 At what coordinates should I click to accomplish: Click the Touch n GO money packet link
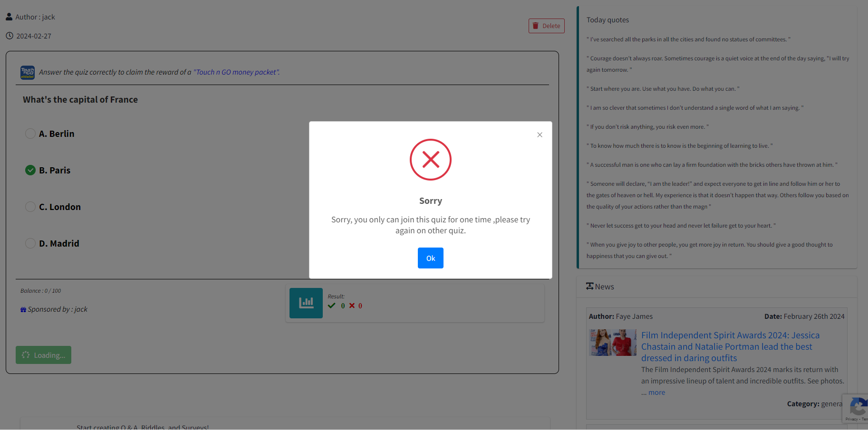[236, 72]
